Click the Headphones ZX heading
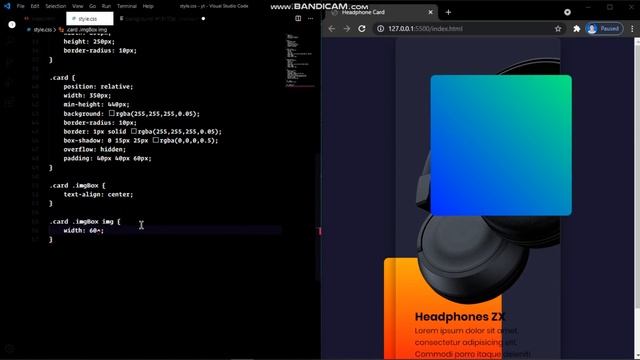Screen dimensions: 640x360 click(460, 317)
